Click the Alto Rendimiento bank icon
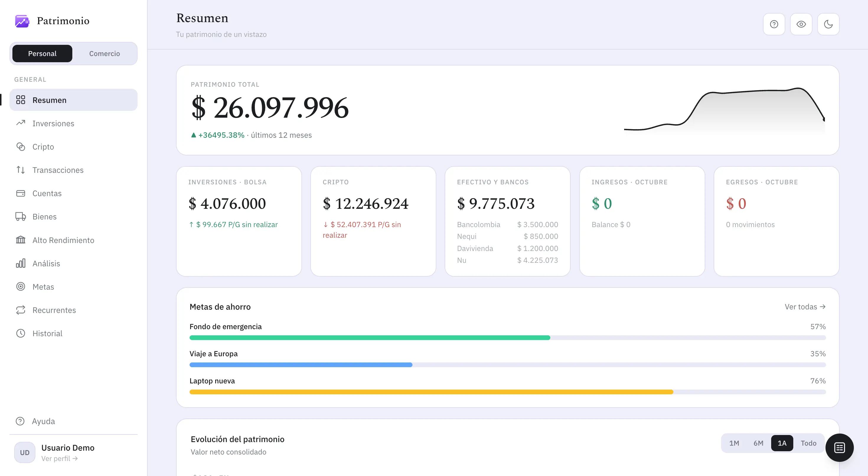Screen dimensions: 868x476 point(21,240)
